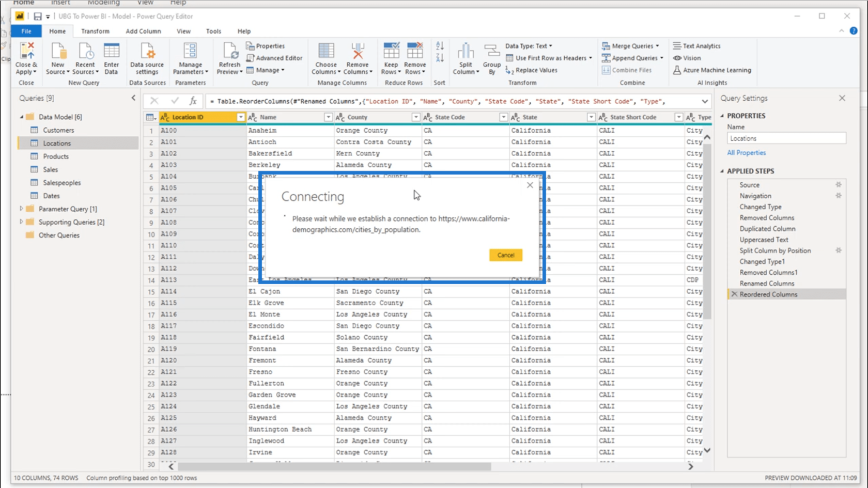The width and height of the screenshot is (868, 488).
Task: Expand the Parameter Query folder
Action: 21,209
